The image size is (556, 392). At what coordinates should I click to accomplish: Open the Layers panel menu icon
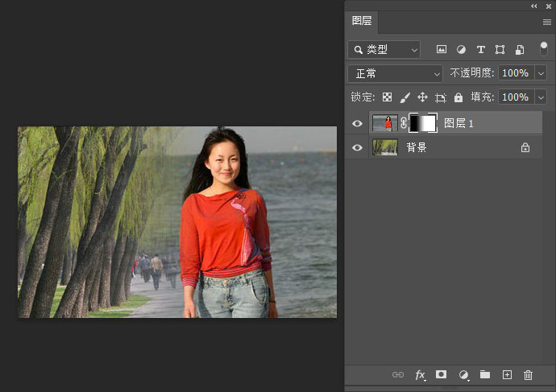pos(547,23)
